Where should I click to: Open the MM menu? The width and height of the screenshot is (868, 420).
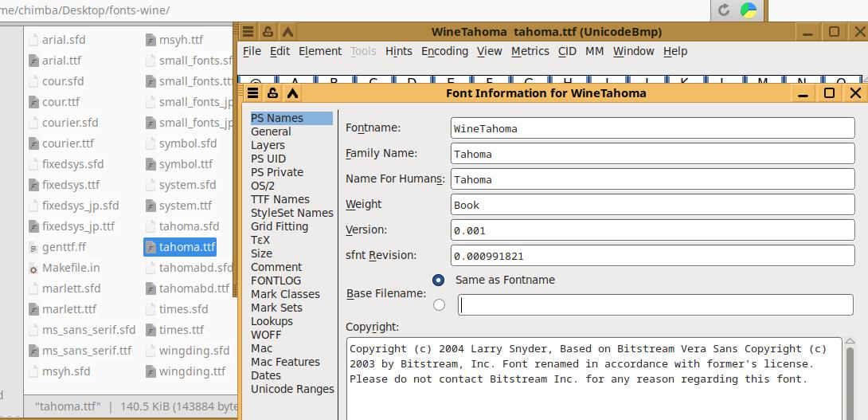[x=594, y=51]
